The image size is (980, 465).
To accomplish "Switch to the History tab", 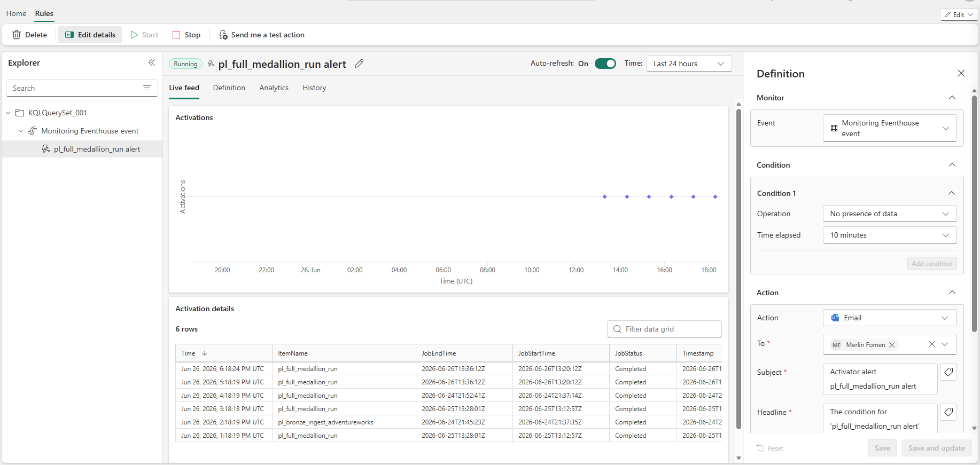I will [x=314, y=88].
